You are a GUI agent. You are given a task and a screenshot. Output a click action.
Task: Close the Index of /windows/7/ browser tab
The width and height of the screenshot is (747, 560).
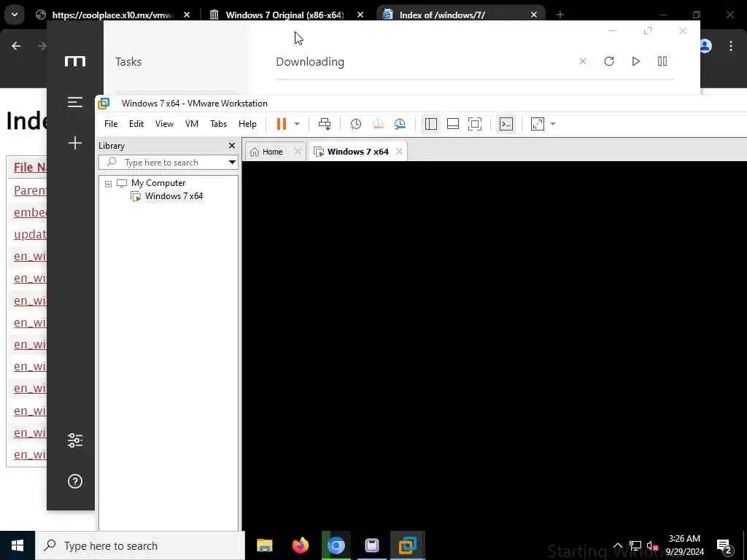click(534, 15)
